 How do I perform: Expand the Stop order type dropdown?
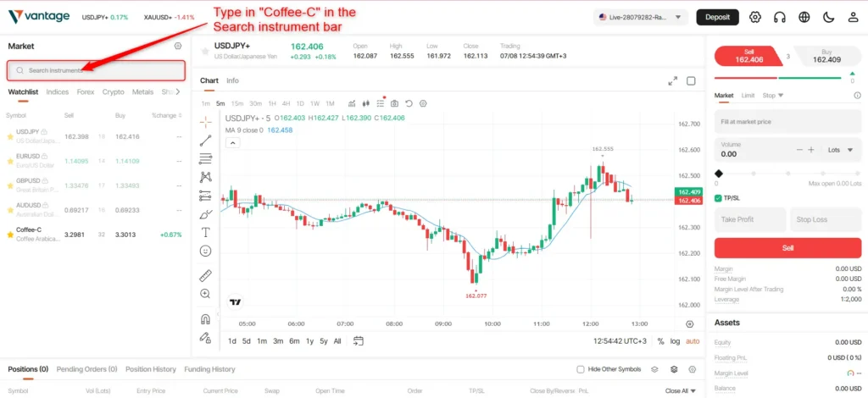pyautogui.click(x=773, y=95)
